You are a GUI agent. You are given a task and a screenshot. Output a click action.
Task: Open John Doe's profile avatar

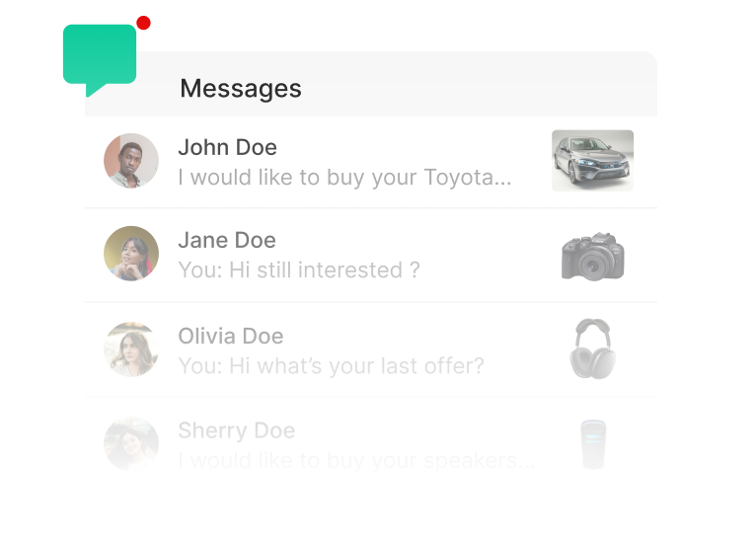(x=131, y=161)
